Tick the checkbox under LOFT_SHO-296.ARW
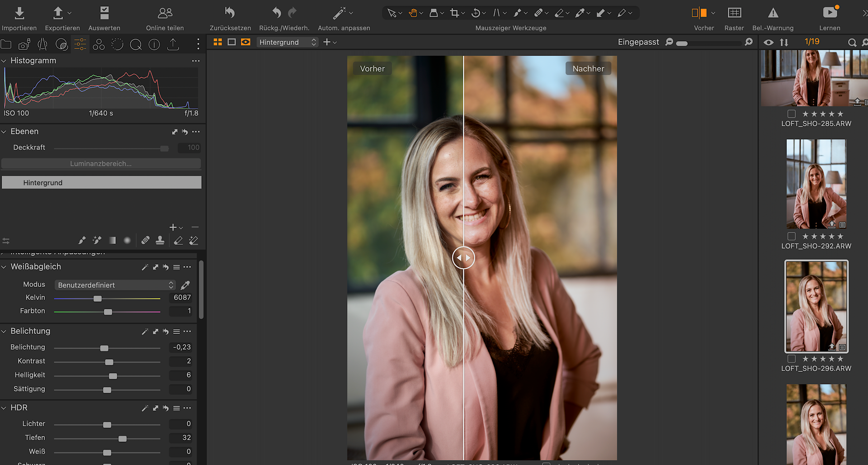 792,359
